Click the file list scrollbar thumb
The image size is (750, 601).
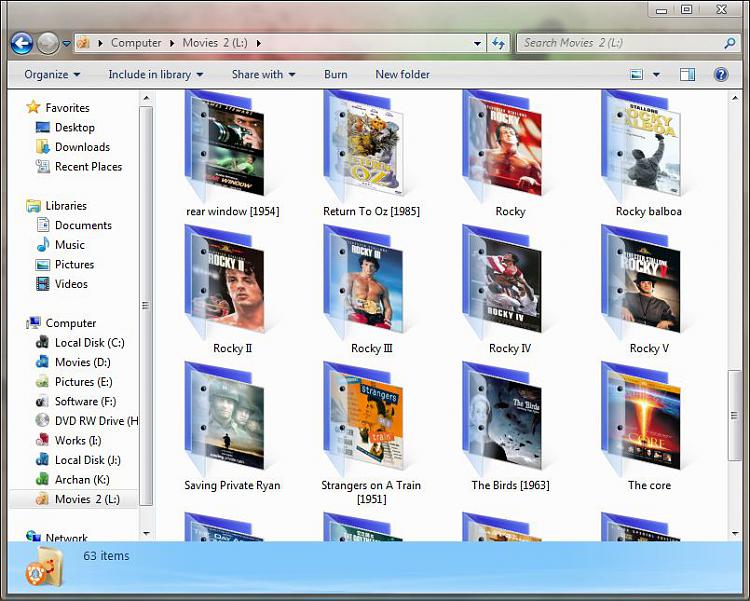(x=735, y=415)
